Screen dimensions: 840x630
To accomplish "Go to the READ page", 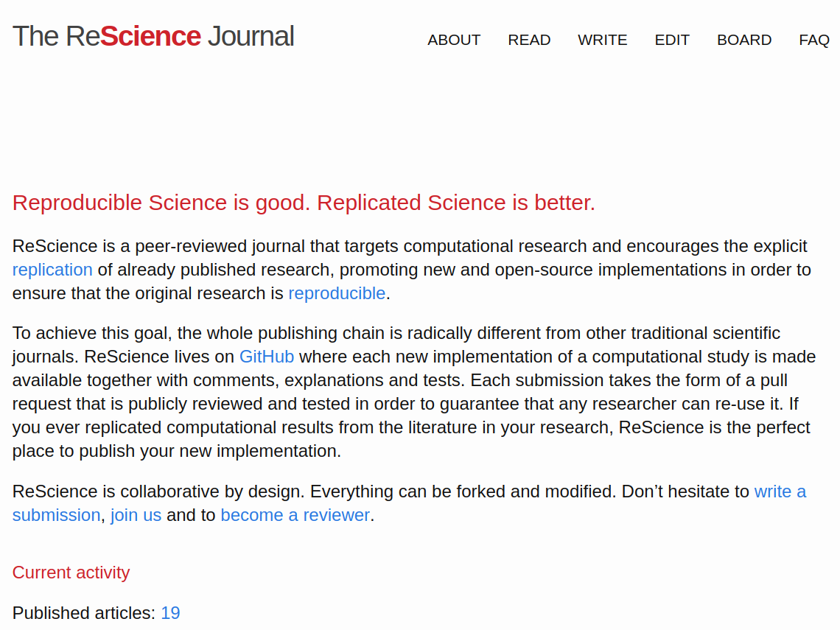I will coord(529,40).
